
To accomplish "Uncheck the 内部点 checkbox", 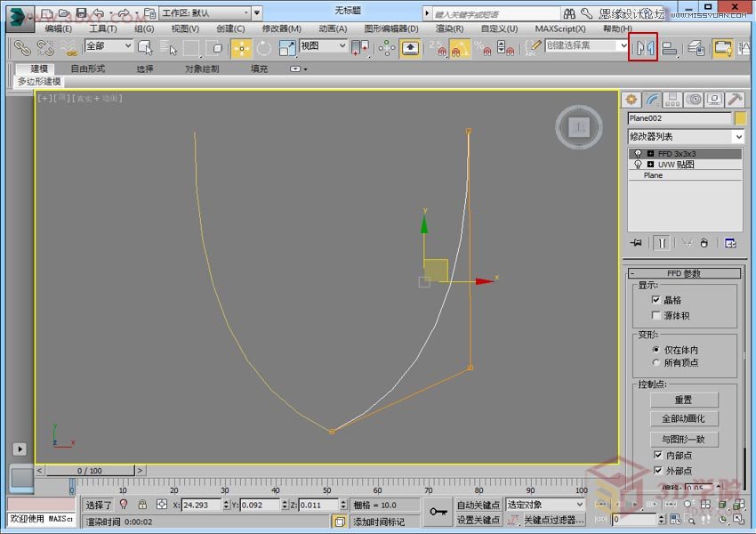I will (x=657, y=455).
